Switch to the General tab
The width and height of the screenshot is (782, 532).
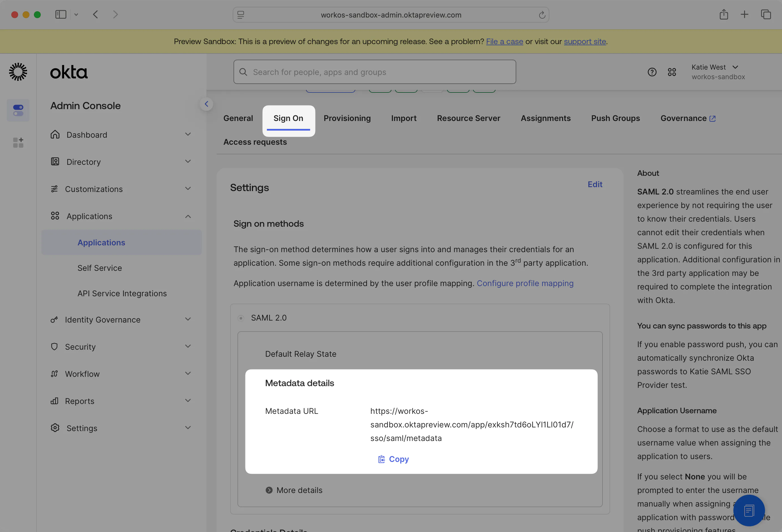(x=238, y=118)
